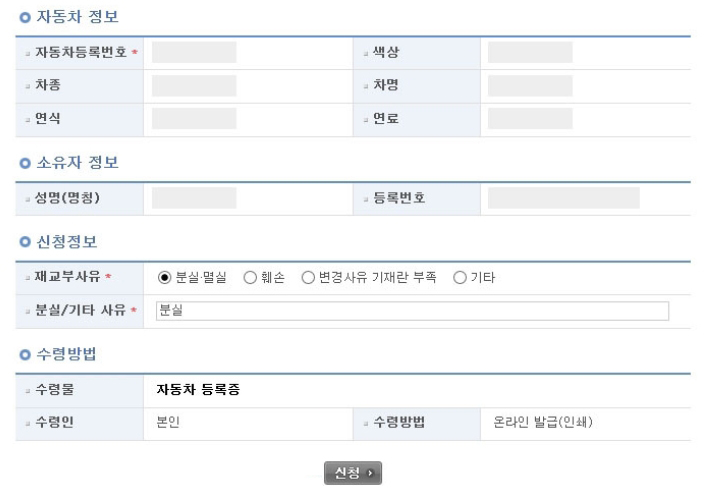Viewport: 706px width, 496px height.
Task: Click the 자동차 등록증 receipt item text
Action: click(x=198, y=389)
